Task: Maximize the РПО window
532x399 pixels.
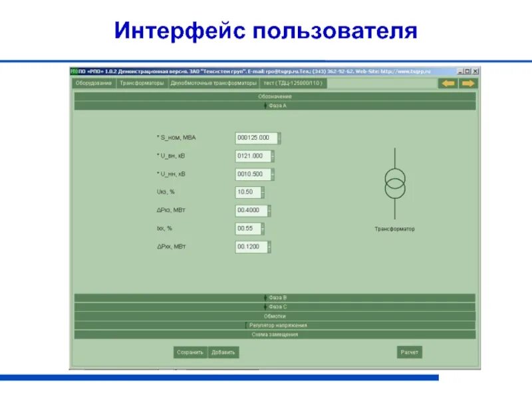Action: coord(467,71)
